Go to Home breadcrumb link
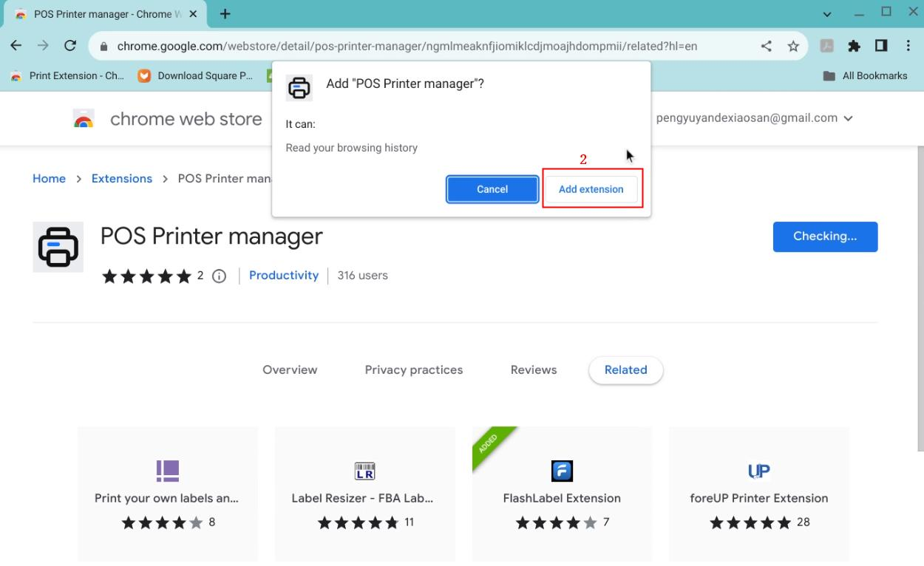Screen dimensions: 924x566 pos(49,179)
